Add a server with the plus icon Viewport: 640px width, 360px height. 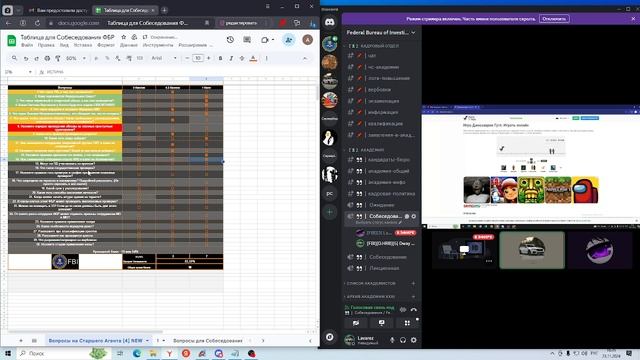tap(330, 212)
